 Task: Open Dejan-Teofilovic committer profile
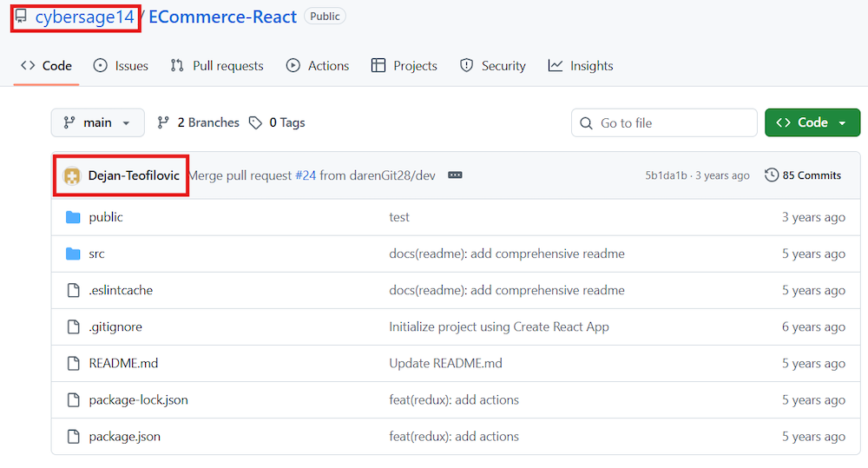tap(134, 175)
